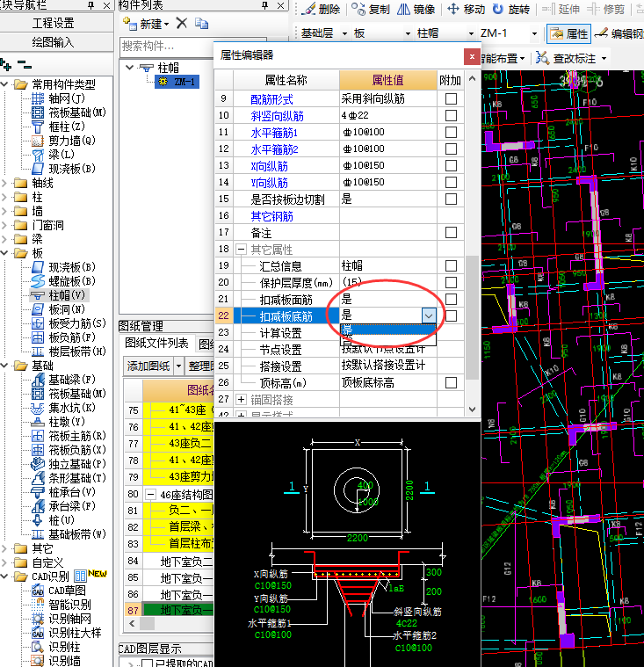The height and width of the screenshot is (667, 644).
Task: Select ZM-1 in the component list
Action: (177, 82)
